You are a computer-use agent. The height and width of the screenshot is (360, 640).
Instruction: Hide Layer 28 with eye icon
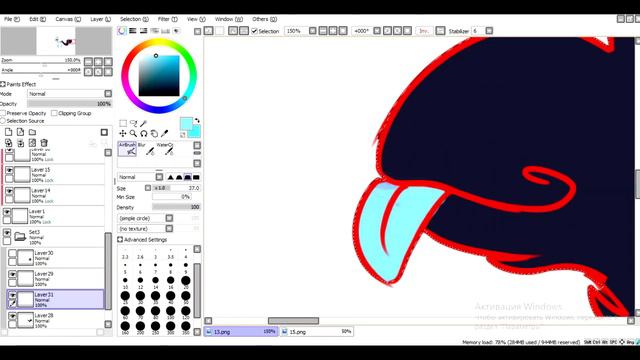tap(12, 316)
